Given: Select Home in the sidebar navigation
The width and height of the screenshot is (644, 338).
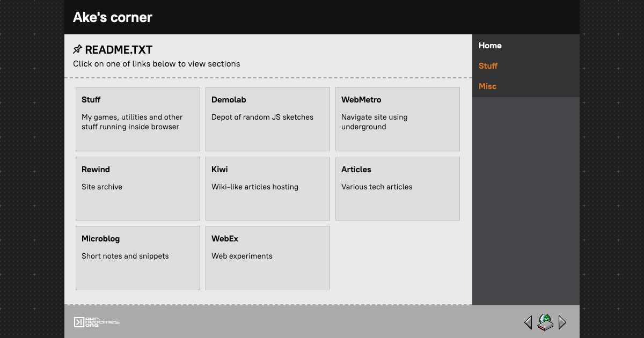Looking at the screenshot, I should click(490, 46).
